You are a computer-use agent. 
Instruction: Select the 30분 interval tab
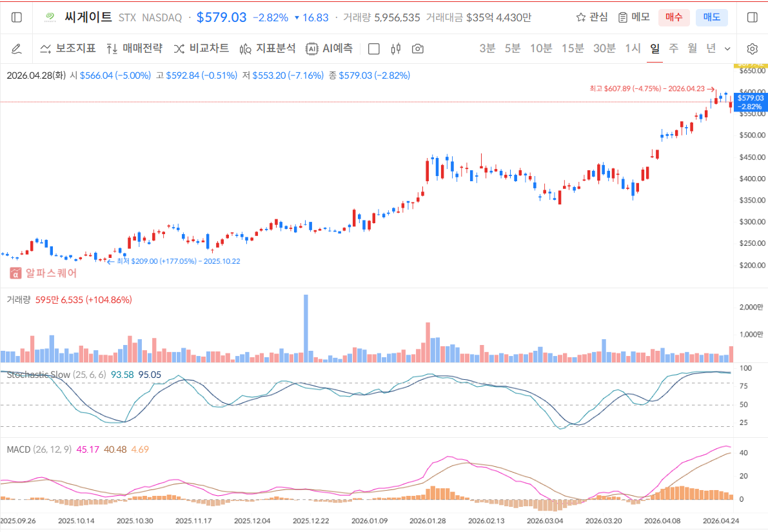tap(604, 48)
